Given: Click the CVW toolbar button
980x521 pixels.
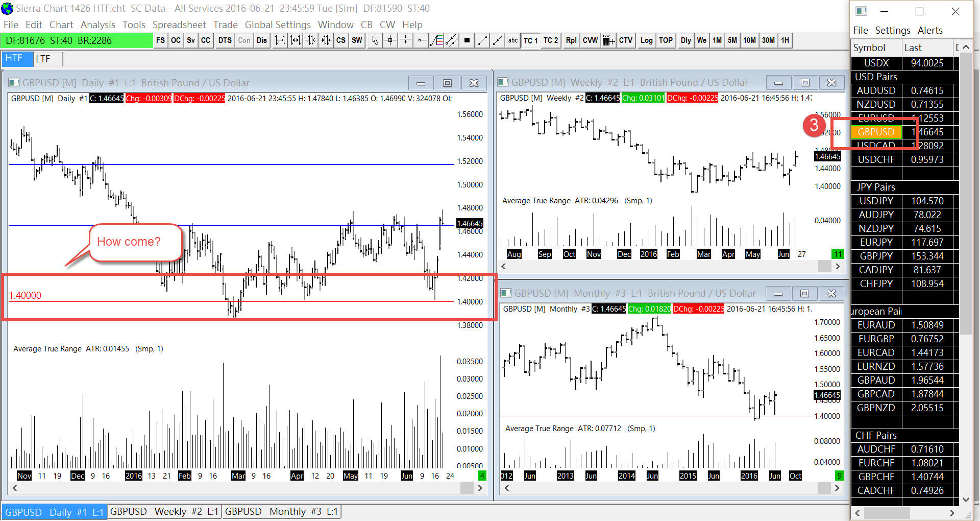Looking at the screenshot, I should [x=590, y=40].
